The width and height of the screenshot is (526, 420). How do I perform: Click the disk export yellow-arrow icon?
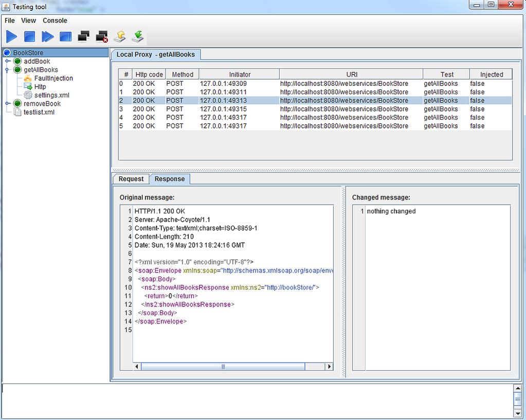click(x=120, y=36)
